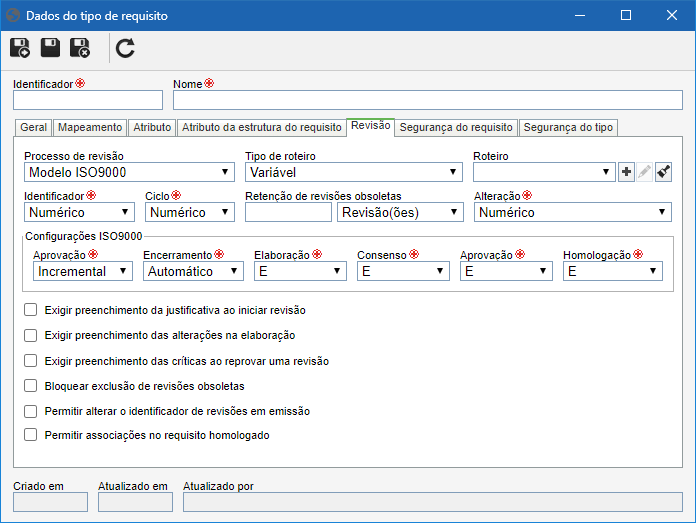The width and height of the screenshot is (696, 523).
Task: Click the Nome input field
Action: pos(428,100)
